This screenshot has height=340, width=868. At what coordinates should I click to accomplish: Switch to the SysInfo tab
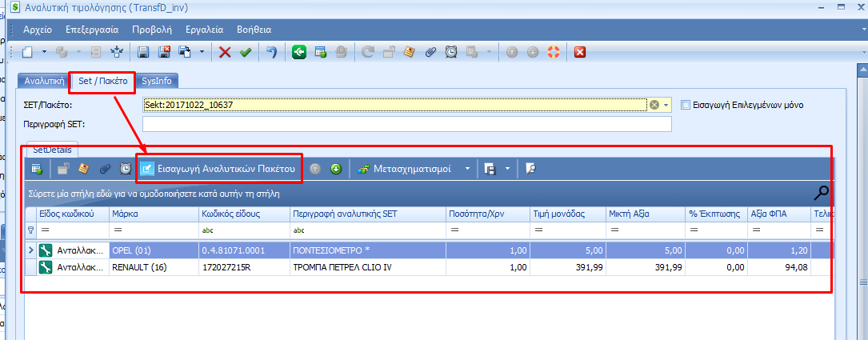(157, 81)
